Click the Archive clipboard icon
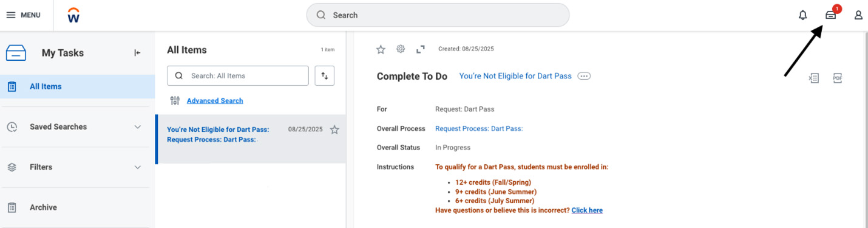Image resolution: width=868 pixels, height=228 pixels. pos(12,207)
